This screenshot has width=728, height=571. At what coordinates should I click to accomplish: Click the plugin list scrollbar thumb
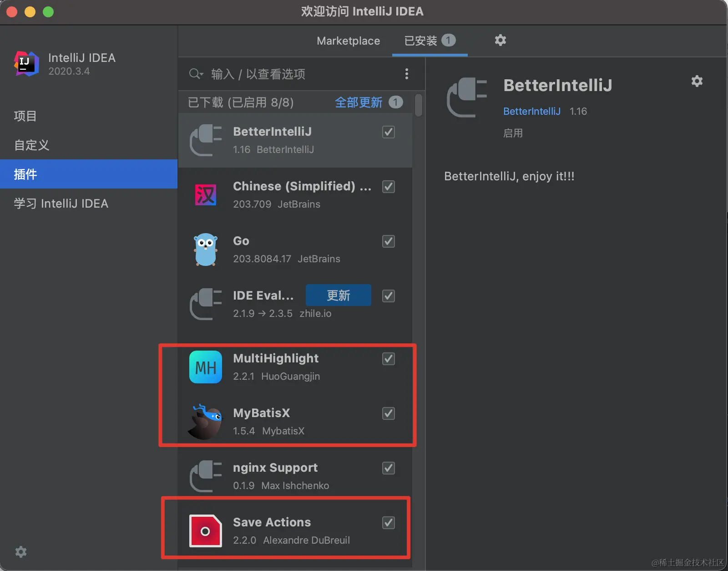pyautogui.click(x=419, y=105)
